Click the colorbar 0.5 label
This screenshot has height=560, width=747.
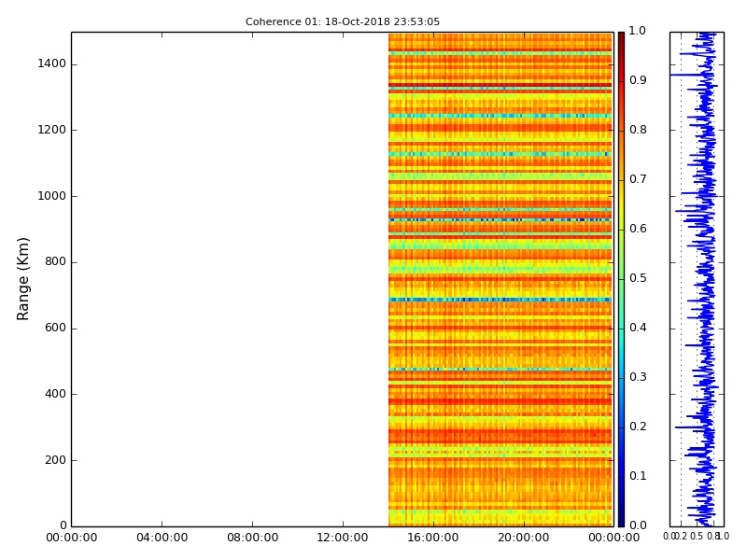coord(638,278)
